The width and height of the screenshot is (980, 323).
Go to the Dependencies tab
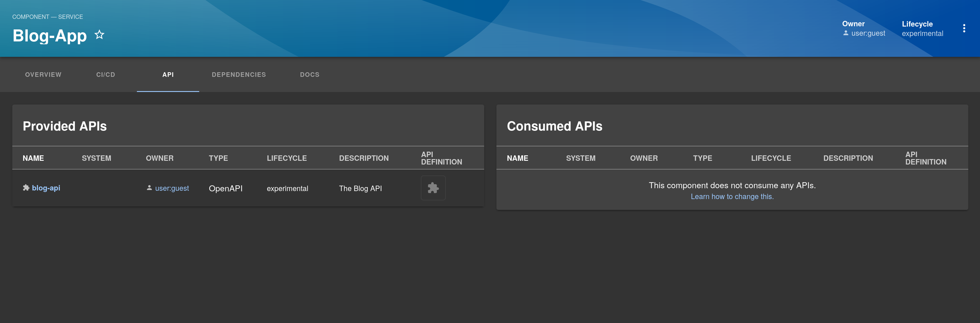tap(239, 75)
